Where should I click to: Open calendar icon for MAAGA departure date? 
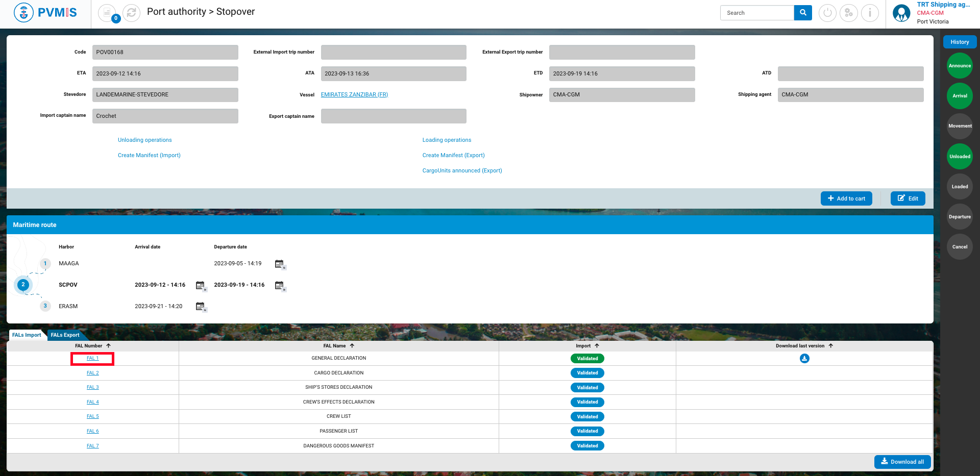coord(280,264)
